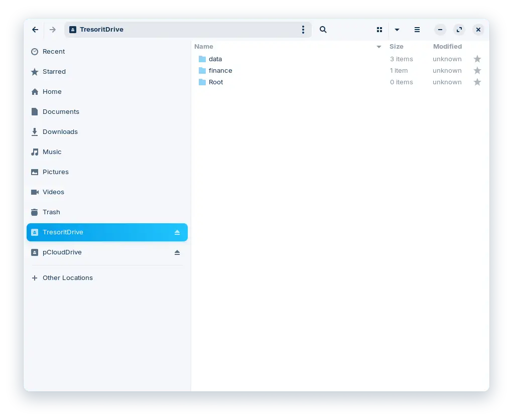
Task: Toggle sort direction arrow in Name column
Action: [x=379, y=47]
